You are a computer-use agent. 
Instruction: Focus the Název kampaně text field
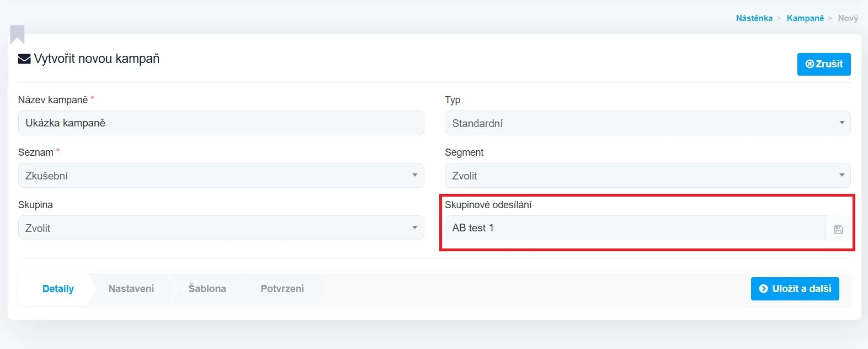point(221,123)
